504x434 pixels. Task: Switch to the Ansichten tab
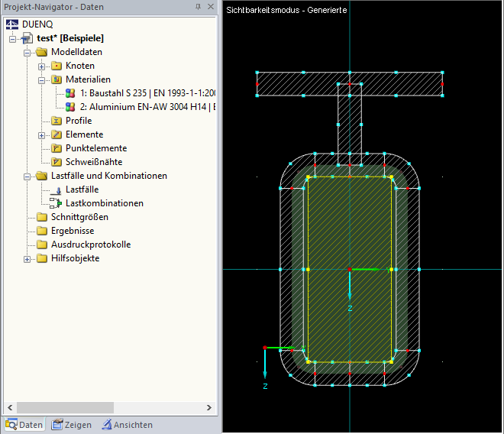(128, 425)
